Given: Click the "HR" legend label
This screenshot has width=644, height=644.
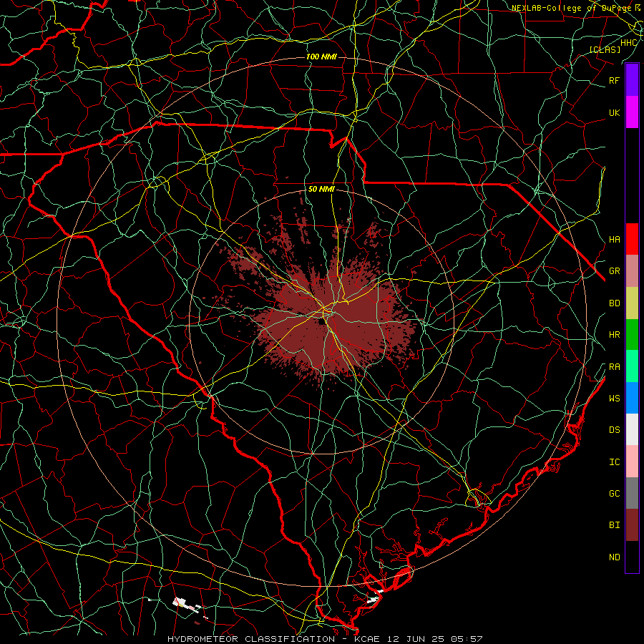Looking at the screenshot, I should tap(614, 335).
